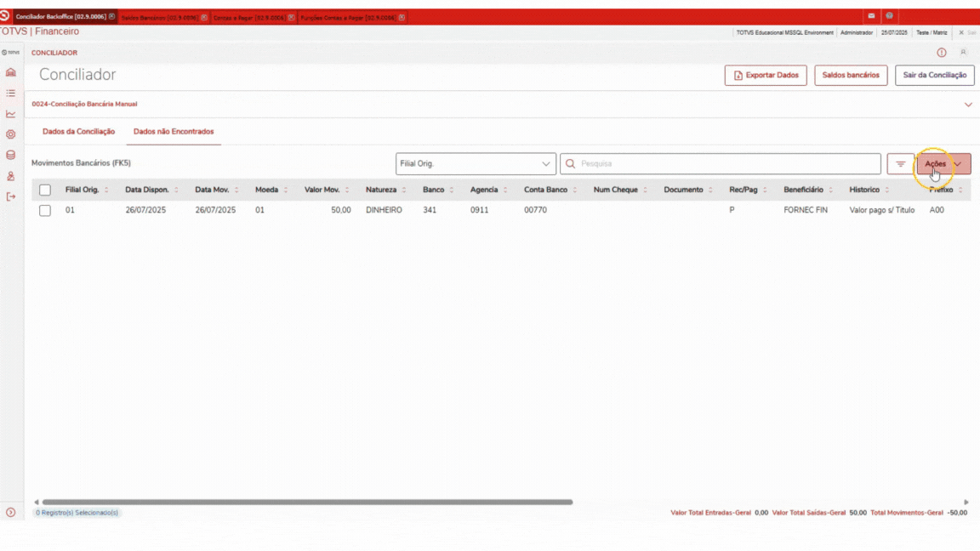Viewport: 980px width, 551px height.
Task: Open the bank home icon in sidebar
Action: point(10,72)
